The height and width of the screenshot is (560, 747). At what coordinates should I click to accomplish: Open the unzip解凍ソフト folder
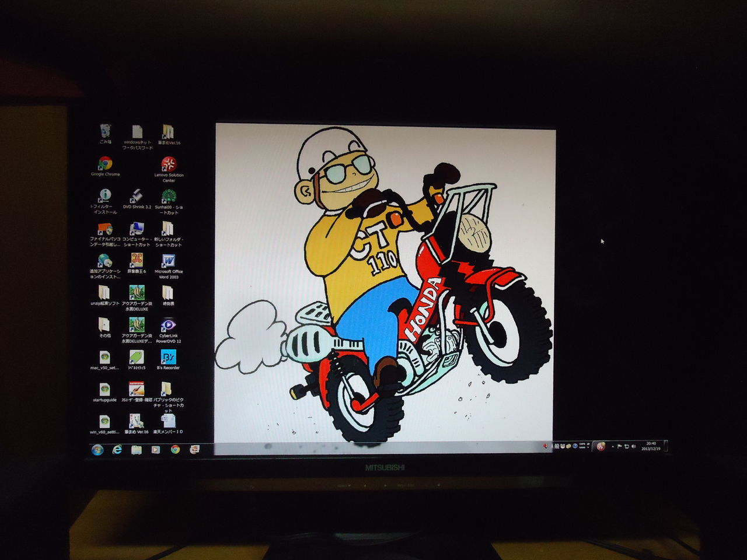pyautogui.click(x=105, y=296)
